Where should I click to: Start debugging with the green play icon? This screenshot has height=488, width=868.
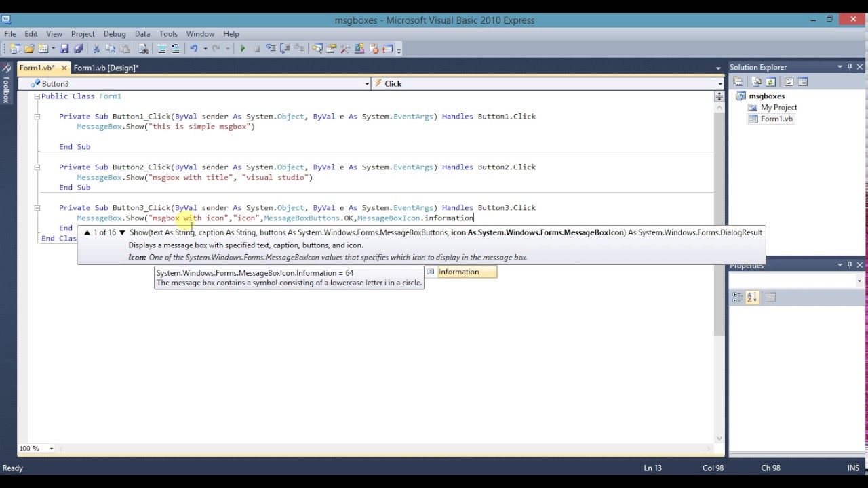point(242,49)
